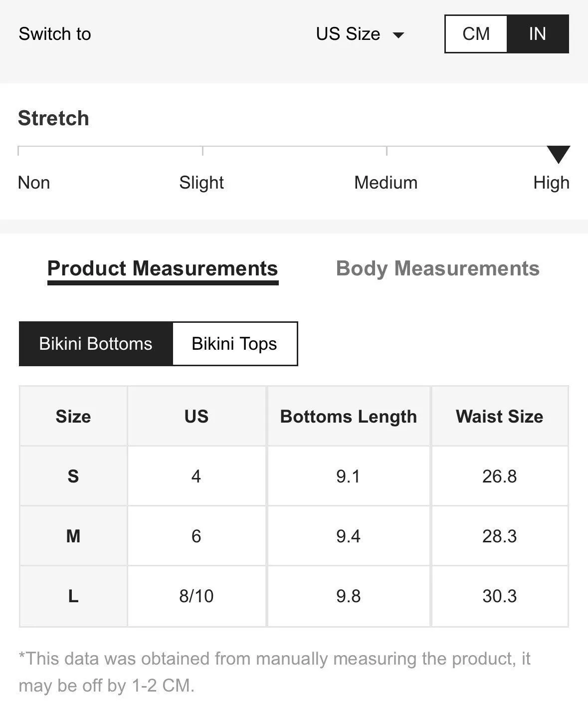The width and height of the screenshot is (588, 708).
Task: Click the Size column header
Action: 73,416
